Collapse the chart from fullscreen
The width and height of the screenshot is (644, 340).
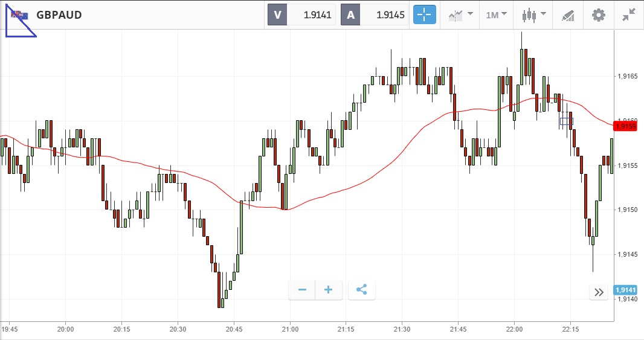click(x=629, y=15)
